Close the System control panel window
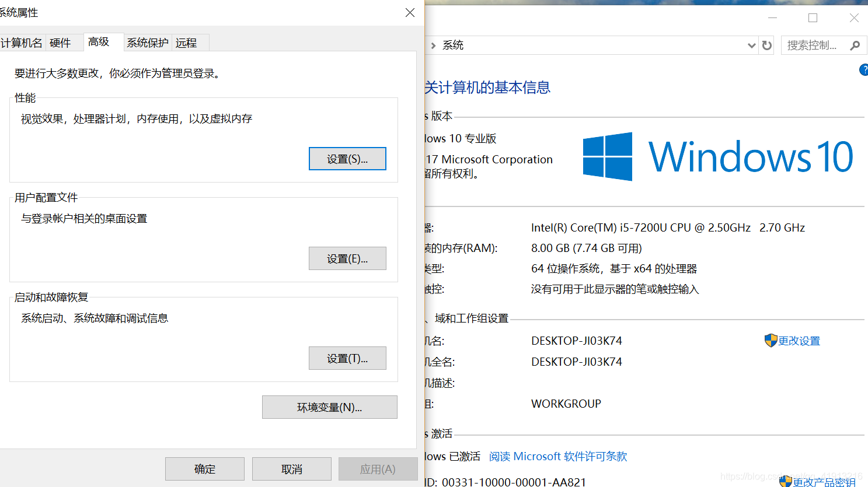 pyautogui.click(x=854, y=18)
